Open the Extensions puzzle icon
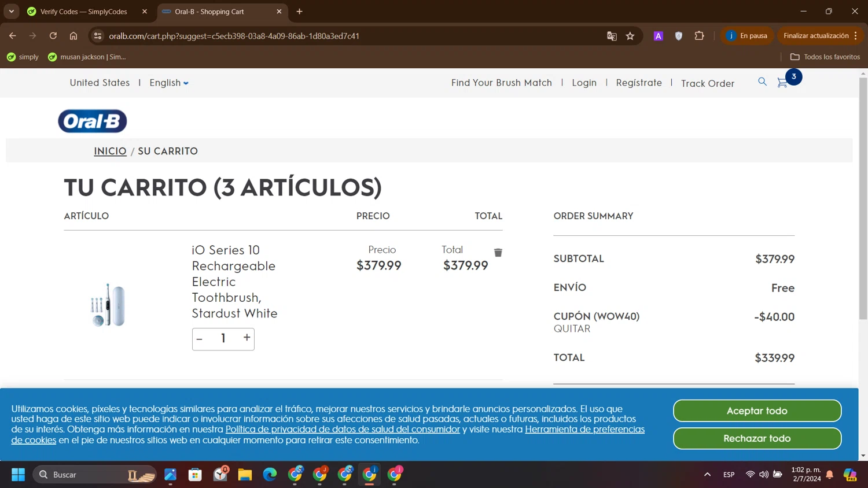This screenshot has height=488, width=868. click(x=699, y=36)
